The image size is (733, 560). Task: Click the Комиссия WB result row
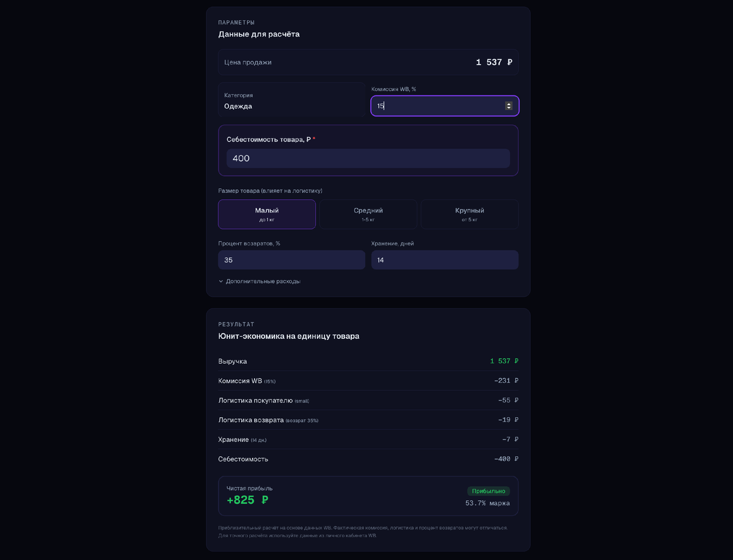pos(368,380)
